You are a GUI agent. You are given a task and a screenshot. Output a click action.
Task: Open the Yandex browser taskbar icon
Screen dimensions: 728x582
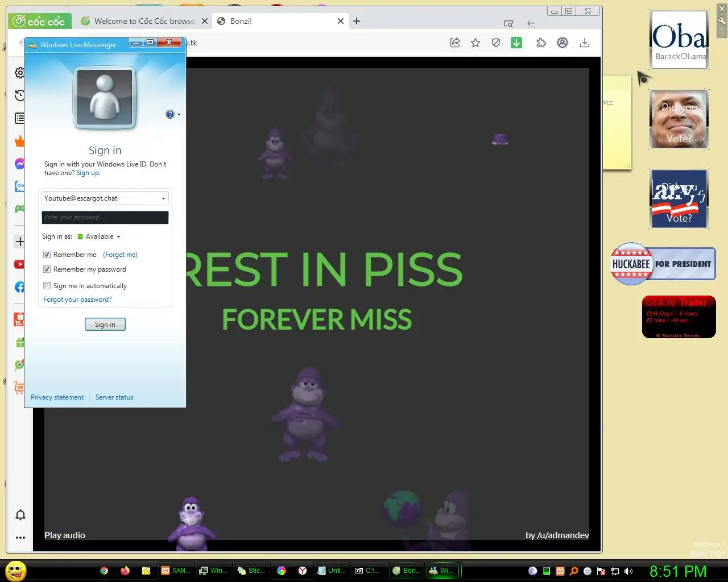303,571
